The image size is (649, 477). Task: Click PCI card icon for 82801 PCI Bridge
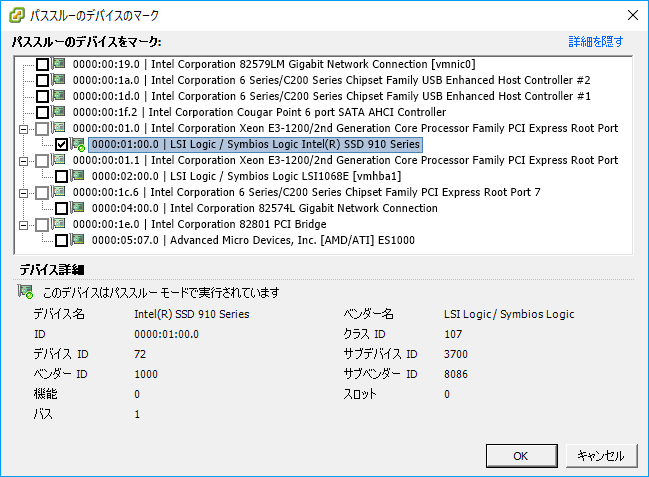point(58,224)
